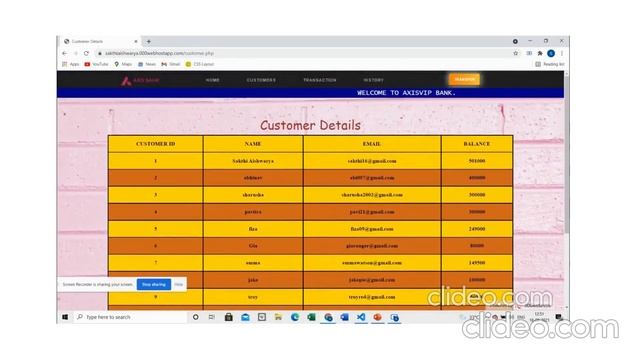Image resolution: width=640 pixels, height=360 pixels.
Task: Open the Reading list button
Action: tap(549, 64)
